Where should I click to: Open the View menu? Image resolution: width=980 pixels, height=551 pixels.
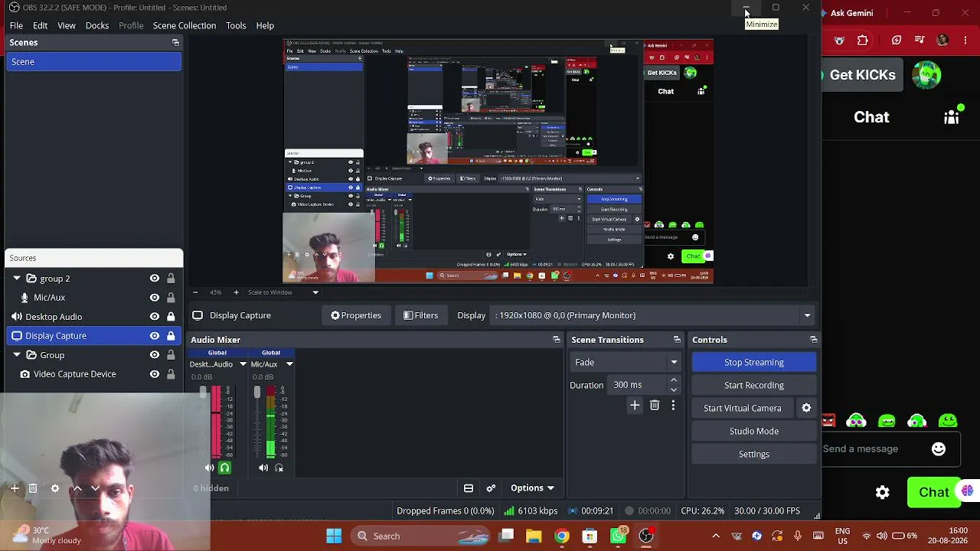67,25
